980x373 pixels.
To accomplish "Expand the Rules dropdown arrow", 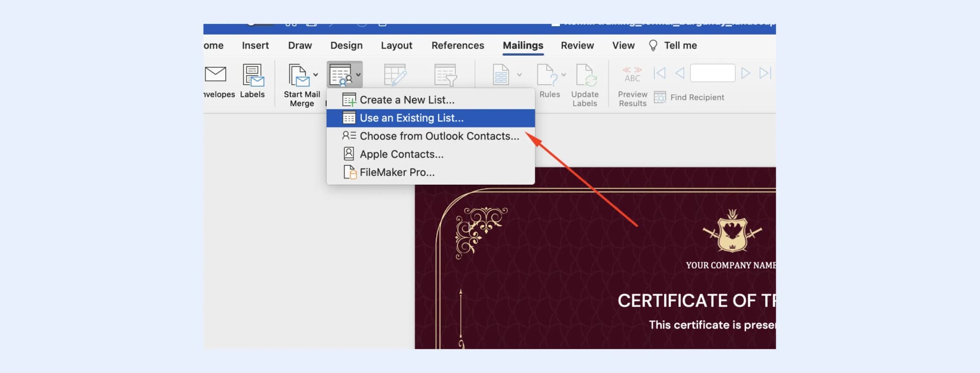I will click(563, 75).
